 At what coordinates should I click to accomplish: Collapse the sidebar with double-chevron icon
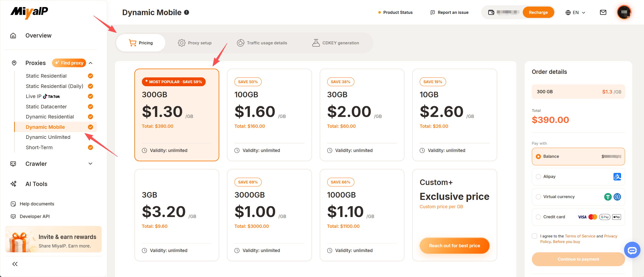[15, 264]
